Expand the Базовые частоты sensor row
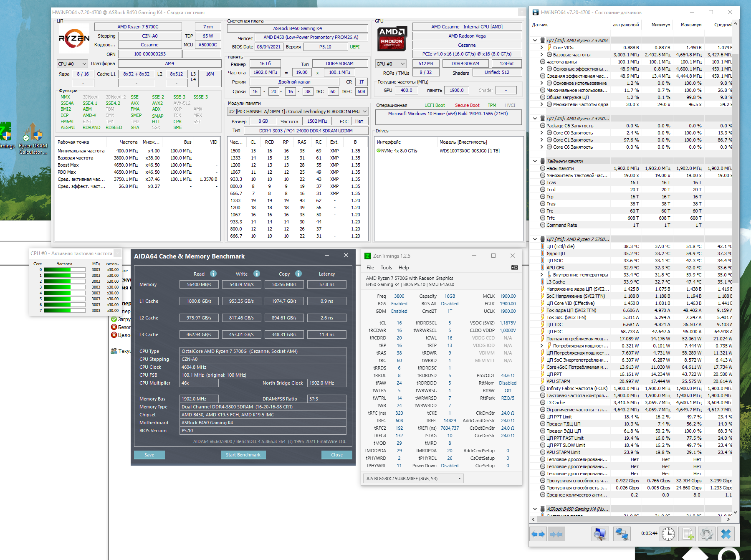Image resolution: width=751 pixels, height=560 pixels. 542,55
